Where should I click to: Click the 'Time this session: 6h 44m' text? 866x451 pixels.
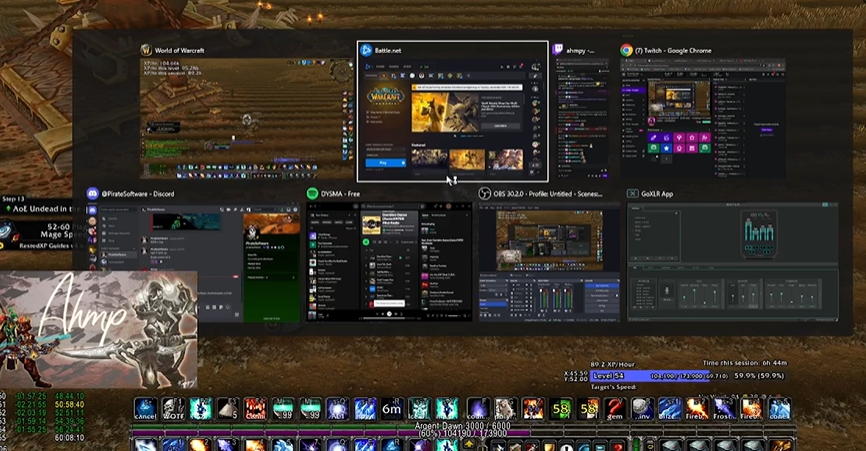click(x=744, y=363)
